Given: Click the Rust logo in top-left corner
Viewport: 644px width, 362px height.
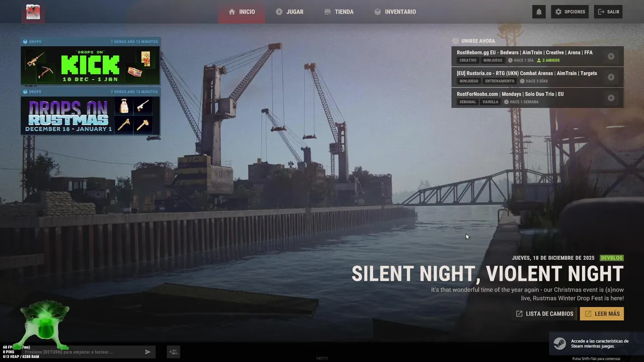Looking at the screenshot, I should point(33,12).
